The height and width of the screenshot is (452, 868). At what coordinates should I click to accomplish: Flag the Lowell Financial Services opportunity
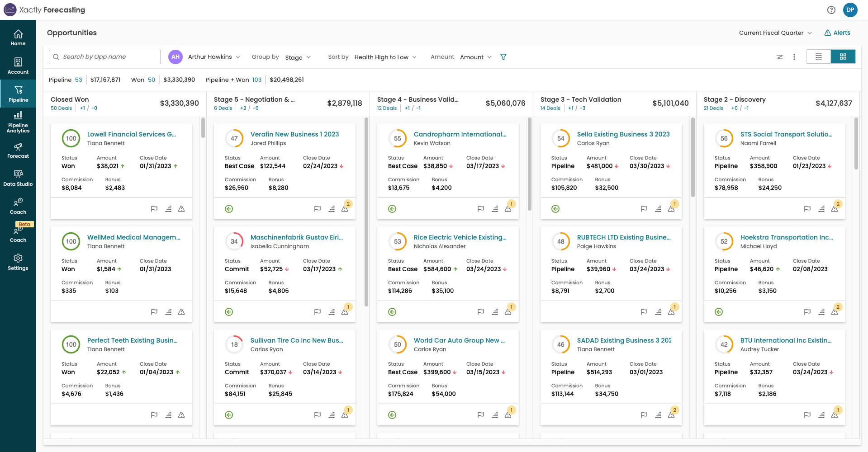tap(154, 209)
